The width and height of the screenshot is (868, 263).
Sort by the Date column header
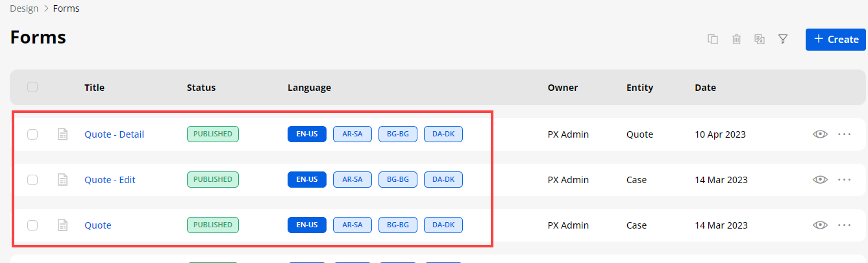pos(705,88)
